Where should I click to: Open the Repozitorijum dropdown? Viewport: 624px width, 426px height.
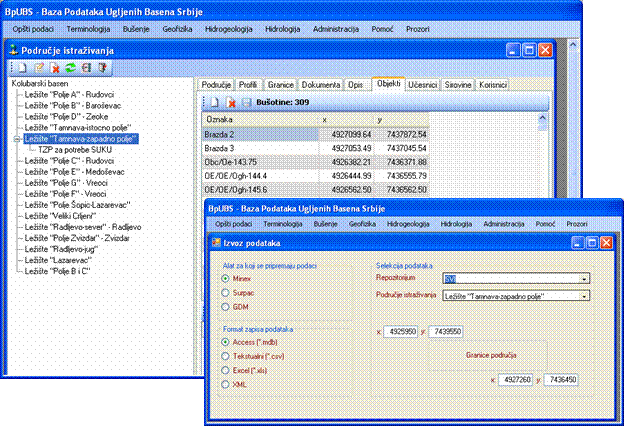tap(583, 278)
